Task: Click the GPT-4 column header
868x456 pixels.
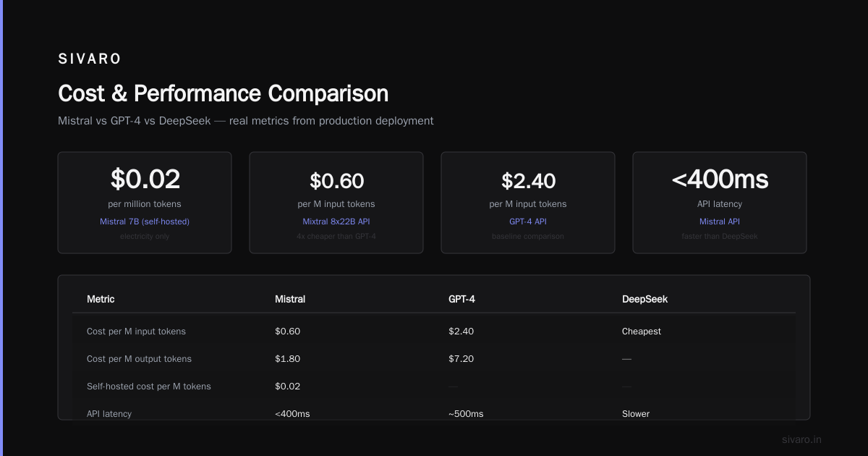Action: [461, 299]
